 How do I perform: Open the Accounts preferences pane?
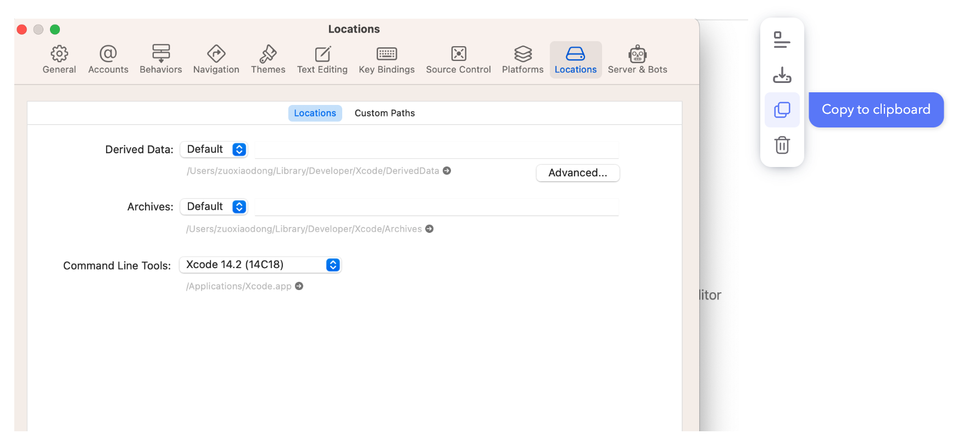tap(108, 59)
